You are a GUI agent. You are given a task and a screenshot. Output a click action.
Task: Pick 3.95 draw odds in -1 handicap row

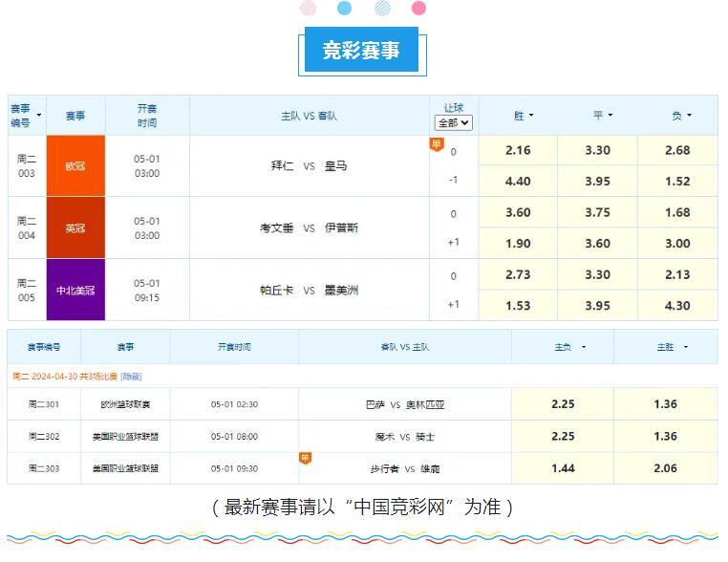tap(597, 182)
